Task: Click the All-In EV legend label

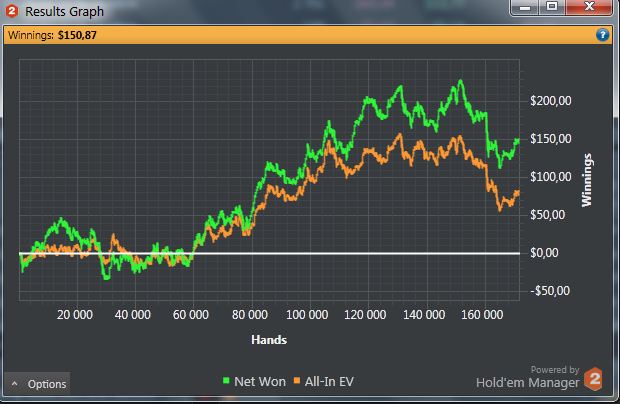Action: [x=329, y=381]
